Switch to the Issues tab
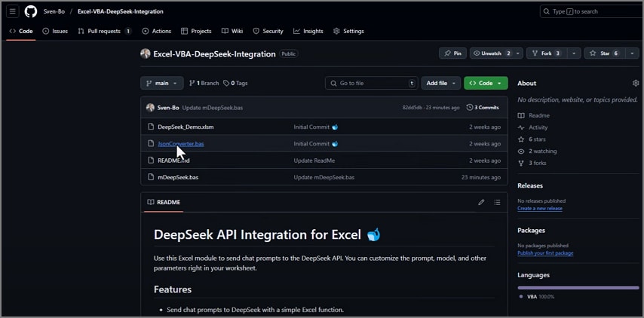Screen dimensions: 644x318 tap(56, 31)
